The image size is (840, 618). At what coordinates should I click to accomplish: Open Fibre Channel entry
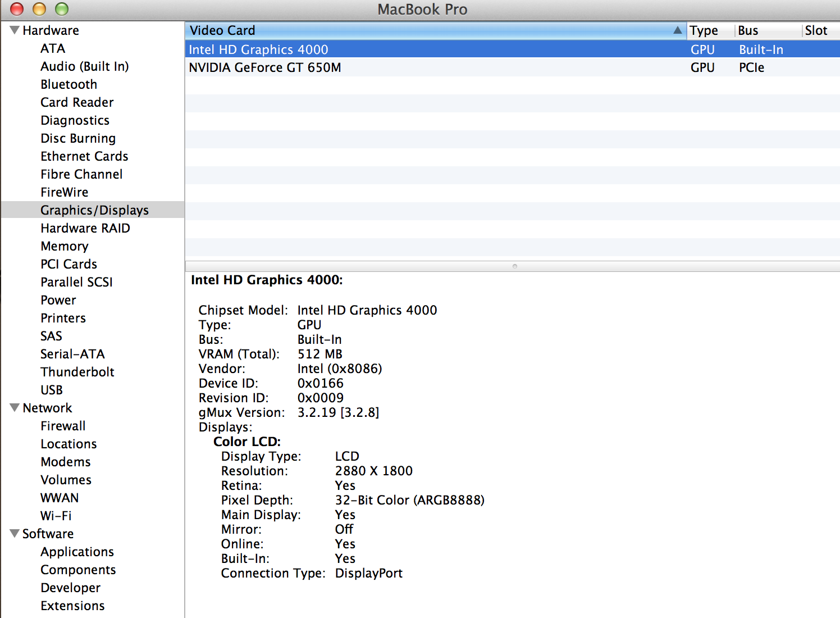pyautogui.click(x=81, y=174)
